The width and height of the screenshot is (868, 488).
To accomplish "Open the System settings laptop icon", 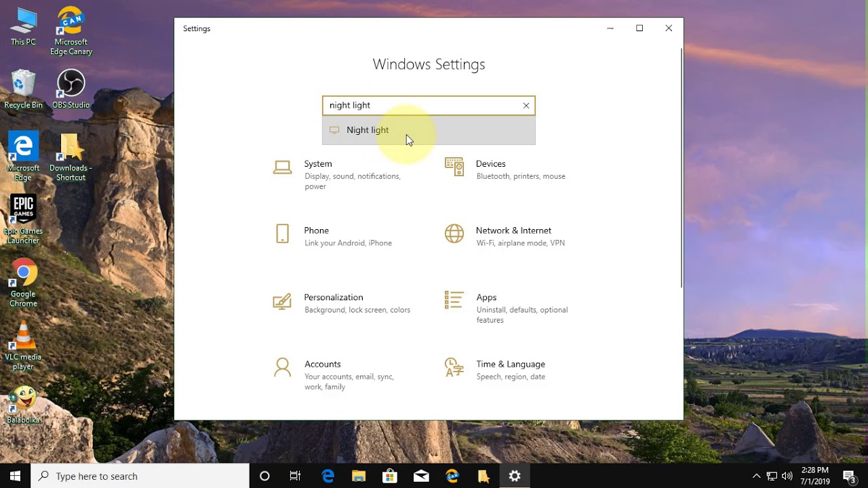I will [x=282, y=167].
